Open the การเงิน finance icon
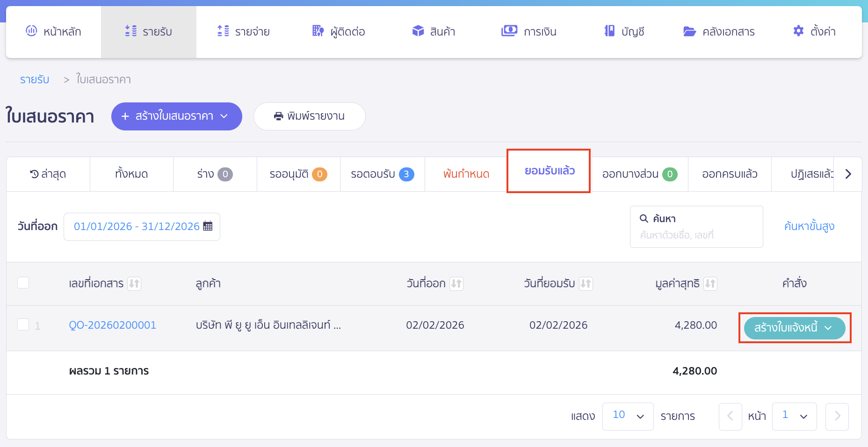 pos(510,31)
